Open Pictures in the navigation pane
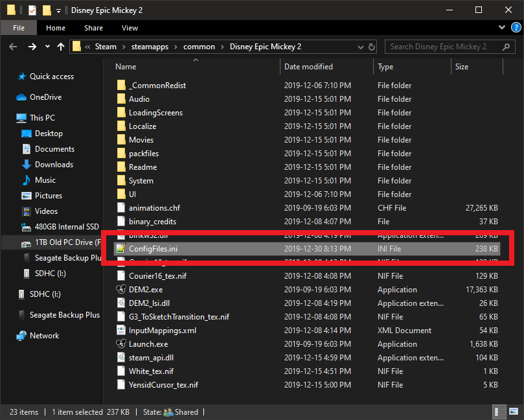Viewport: 524px width, 420px height. point(49,196)
